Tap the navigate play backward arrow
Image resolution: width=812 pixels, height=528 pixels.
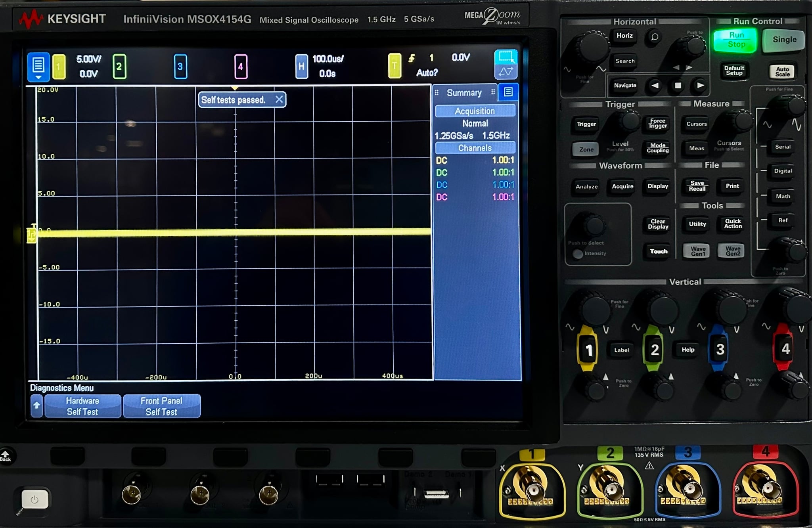point(655,86)
